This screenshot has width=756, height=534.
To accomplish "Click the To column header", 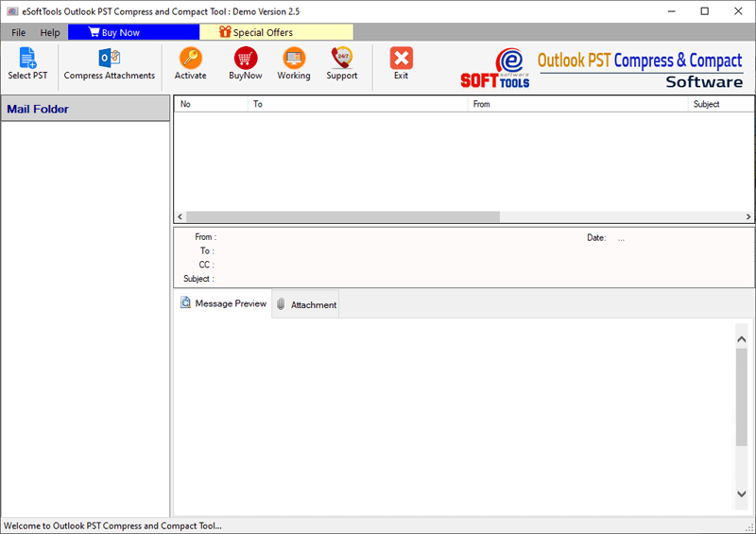I will 358,104.
